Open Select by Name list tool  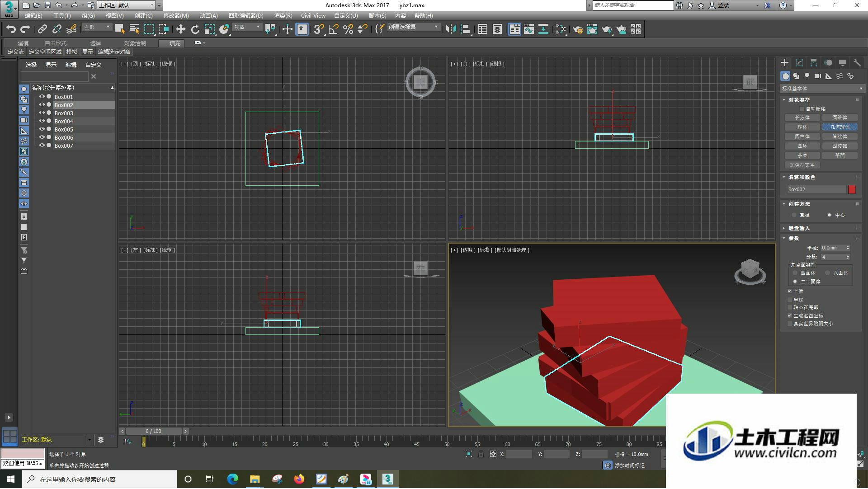[134, 29]
